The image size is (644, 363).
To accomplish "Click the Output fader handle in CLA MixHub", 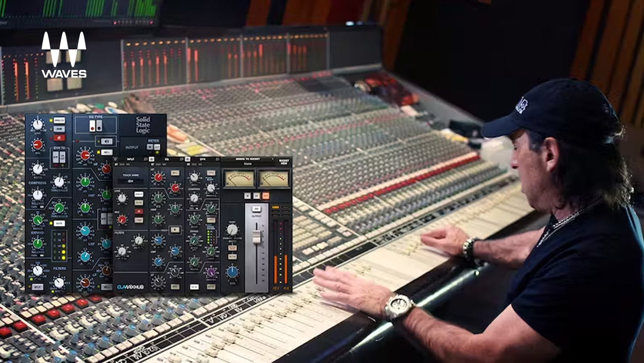I will 257,236.
